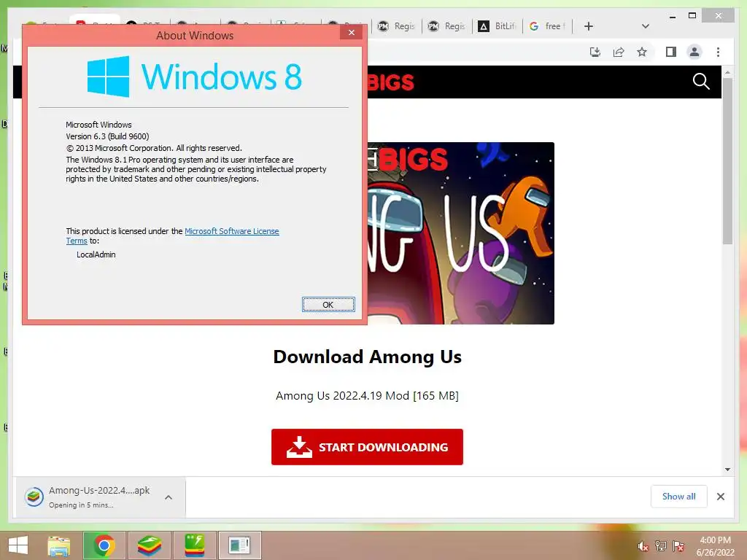This screenshot has height=560, width=747.
Task: Minimize the Chrome window
Action: point(672,16)
